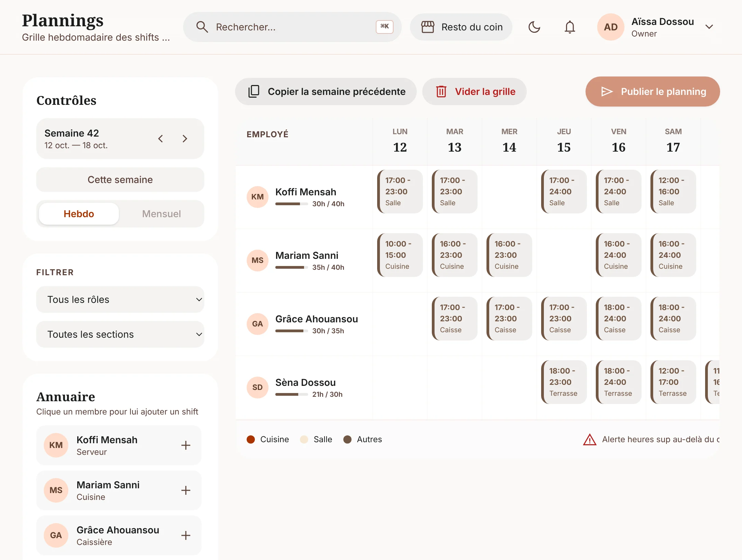Viewport: 742px width, 560px height.
Task: Focus the Rechercher search field
Action: click(x=292, y=27)
